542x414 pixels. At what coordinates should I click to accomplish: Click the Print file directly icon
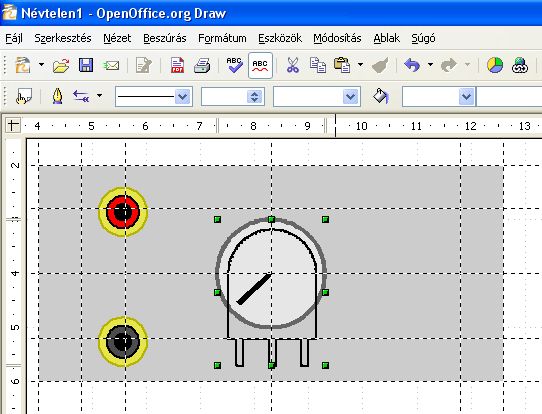202,65
